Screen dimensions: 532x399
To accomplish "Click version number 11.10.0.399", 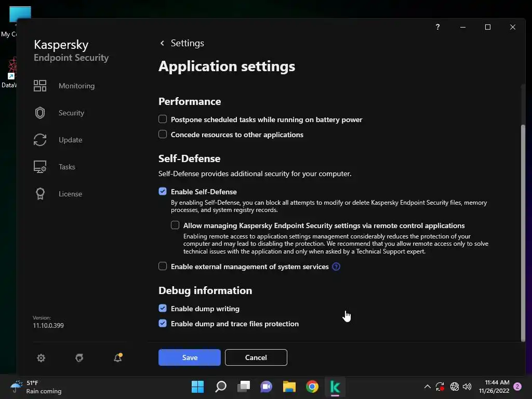I will [48, 325].
